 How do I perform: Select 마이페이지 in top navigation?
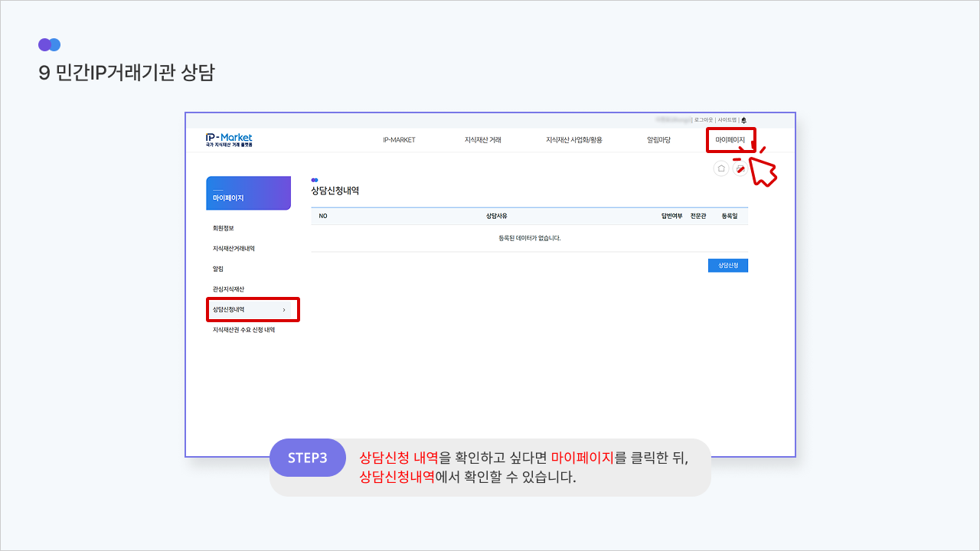pyautogui.click(x=730, y=140)
